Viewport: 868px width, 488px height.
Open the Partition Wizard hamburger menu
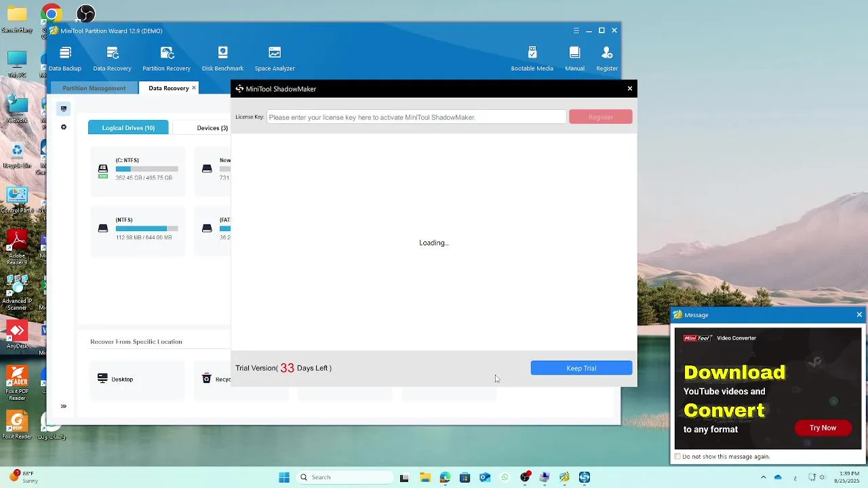[x=576, y=30]
